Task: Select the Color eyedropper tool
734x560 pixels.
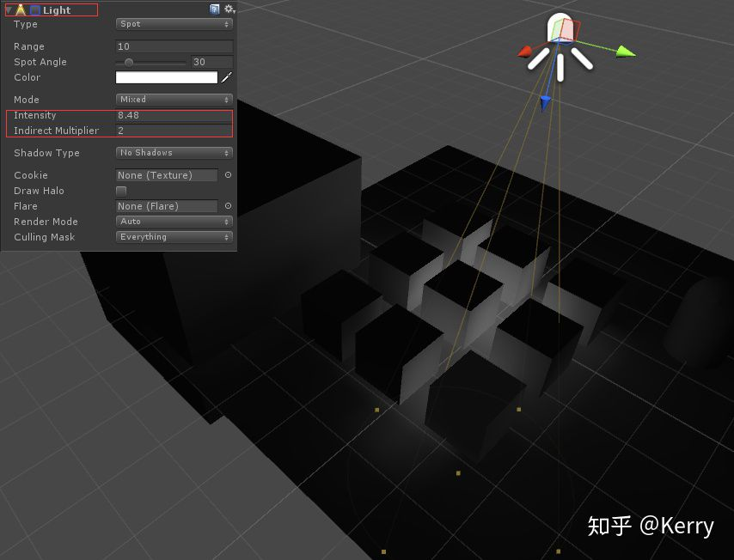Action: pos(226,77)
